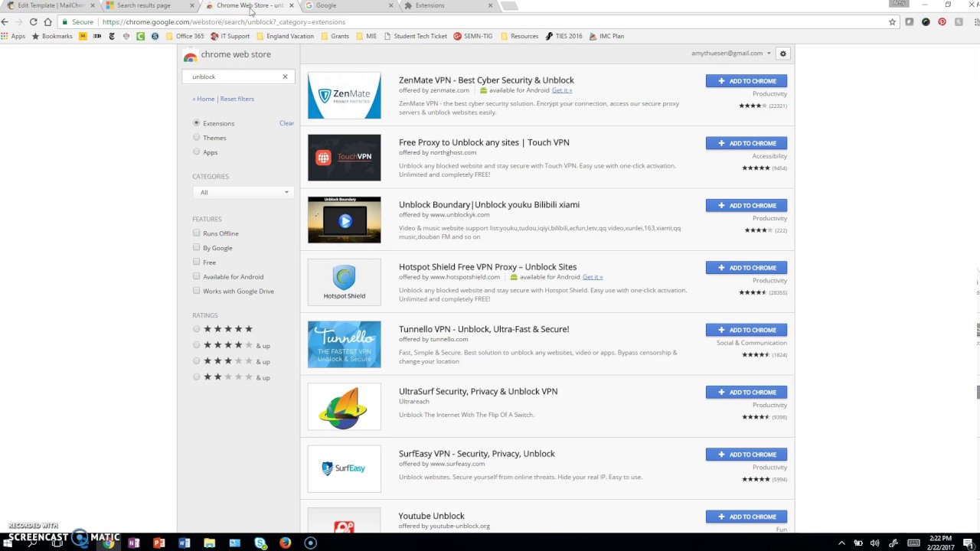Open Word from the taskbar
Screen dimensions: 980x551
coord(184,543)
